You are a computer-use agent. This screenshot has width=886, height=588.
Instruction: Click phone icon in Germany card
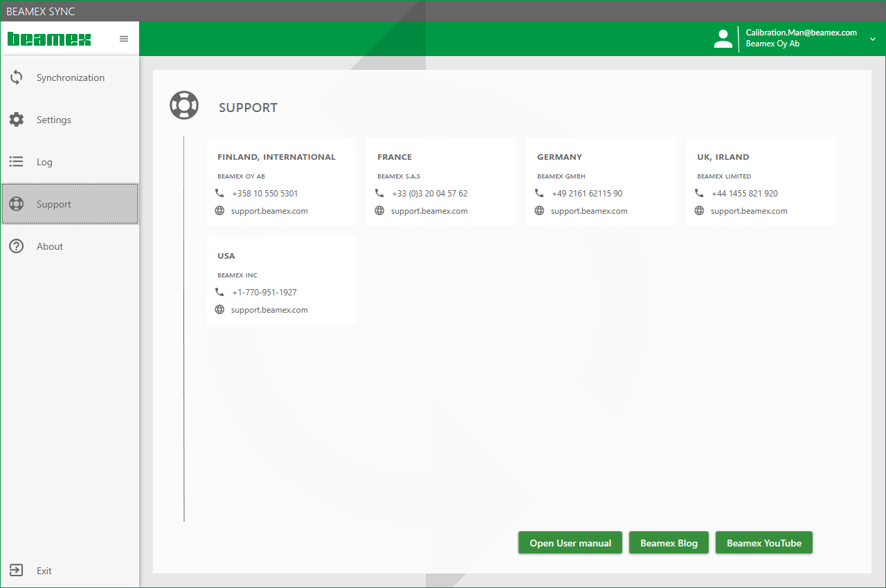click(x=539, y=193)
